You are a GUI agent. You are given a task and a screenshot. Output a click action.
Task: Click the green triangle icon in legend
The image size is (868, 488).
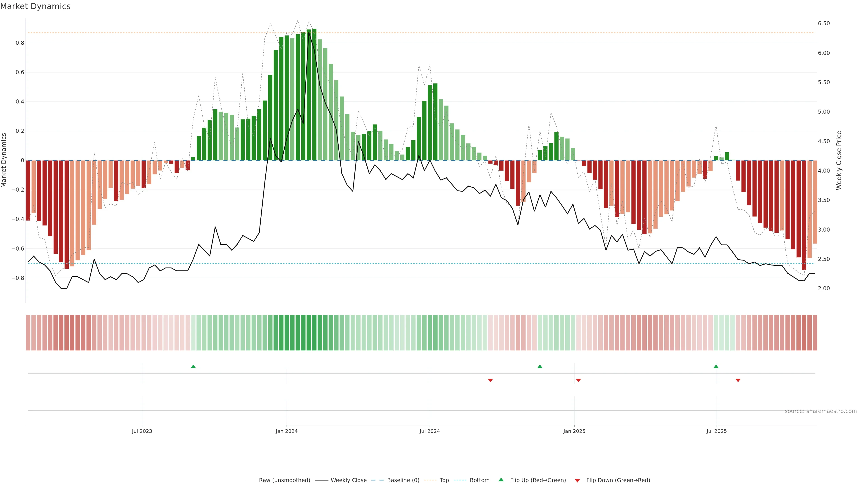(x=501, y=480)
